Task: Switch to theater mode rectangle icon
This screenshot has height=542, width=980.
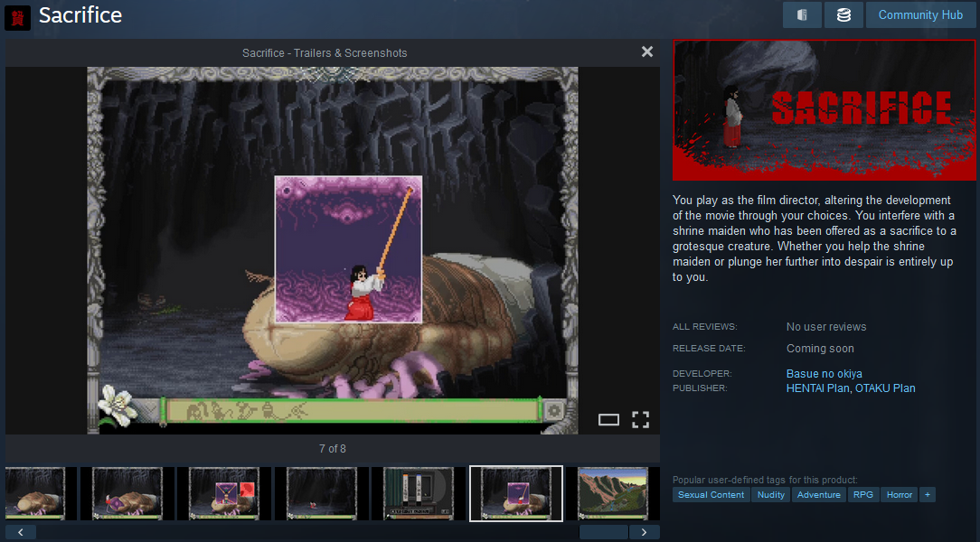Action: 608,420
